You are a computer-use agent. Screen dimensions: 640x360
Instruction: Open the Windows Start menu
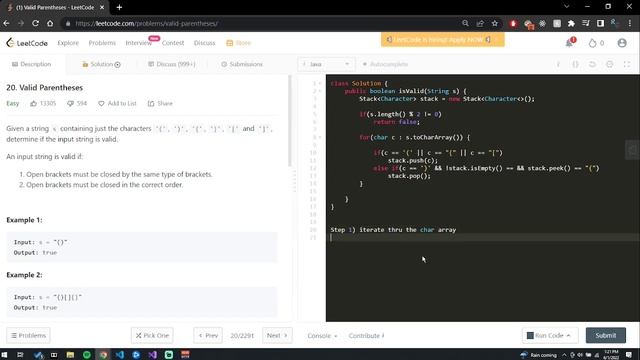point(4,355)
